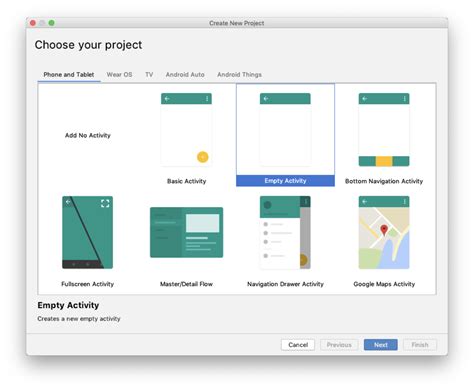
Task: Click the red map pin in Google Maps preview
Action: click(x=384, y=230)
